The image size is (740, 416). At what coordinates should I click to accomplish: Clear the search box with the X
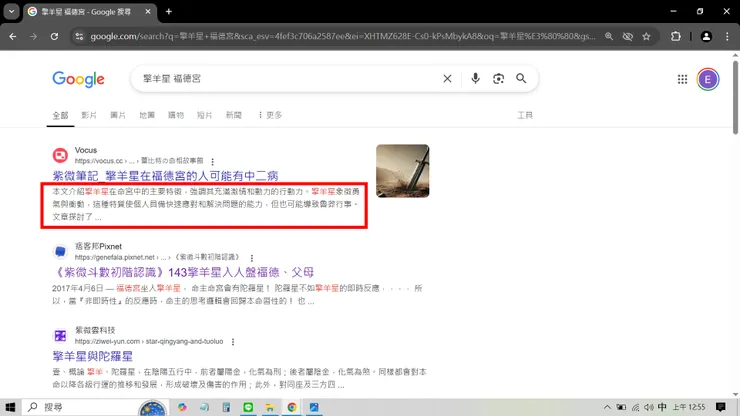447,78
